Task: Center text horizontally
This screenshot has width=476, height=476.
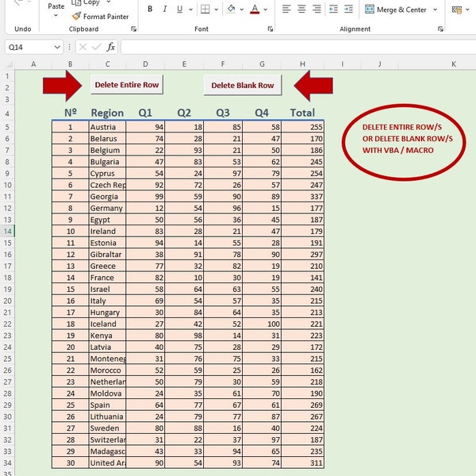Action: (301, 10)
